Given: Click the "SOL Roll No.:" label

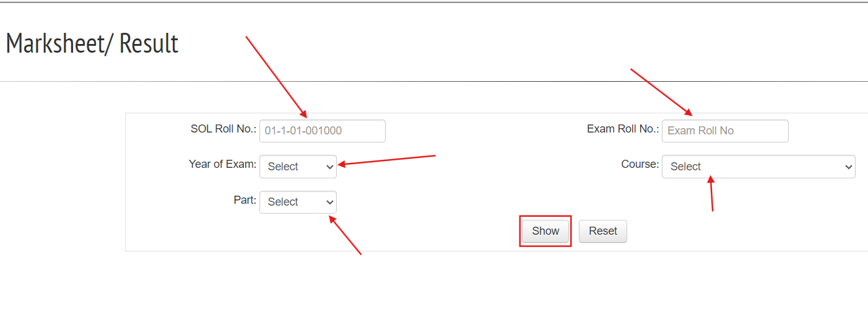Looking at the screenshot, I should [223, 129].
